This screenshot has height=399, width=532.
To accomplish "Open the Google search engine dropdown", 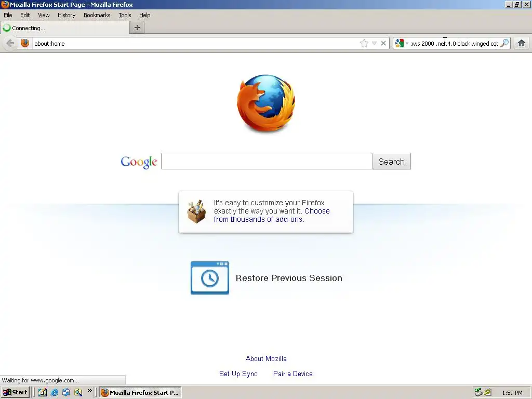I will (402, 44).
